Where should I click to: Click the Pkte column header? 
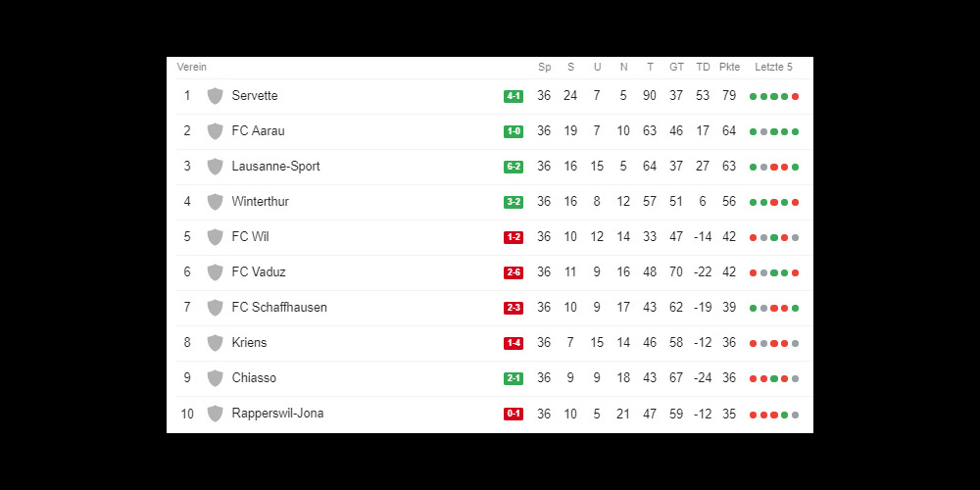(729, 67)
